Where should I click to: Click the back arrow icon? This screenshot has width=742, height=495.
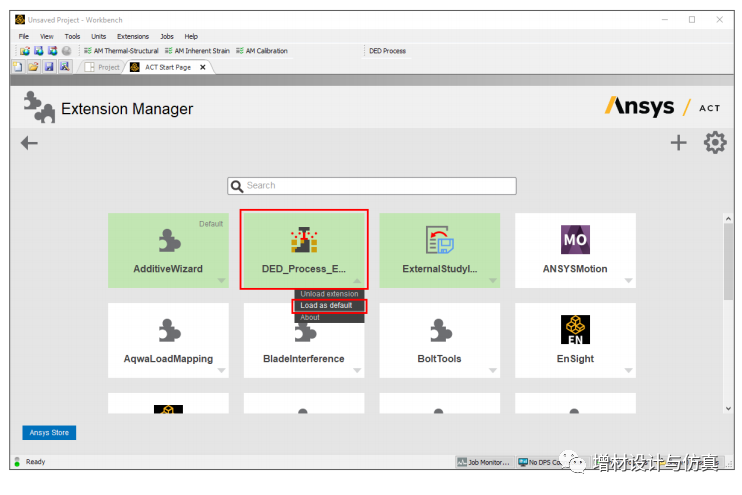pos(29,142)
